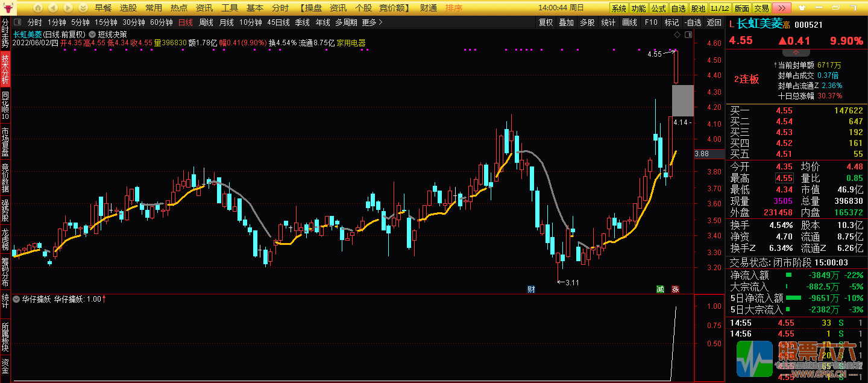Toggle the 多周期 multi-period view
This screenshot has width=868, height=383.
coord(347,22)
